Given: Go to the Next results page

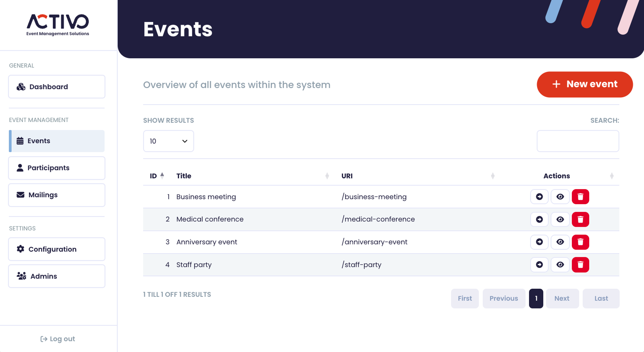Looking at the screenshot, I should (562, 298).
